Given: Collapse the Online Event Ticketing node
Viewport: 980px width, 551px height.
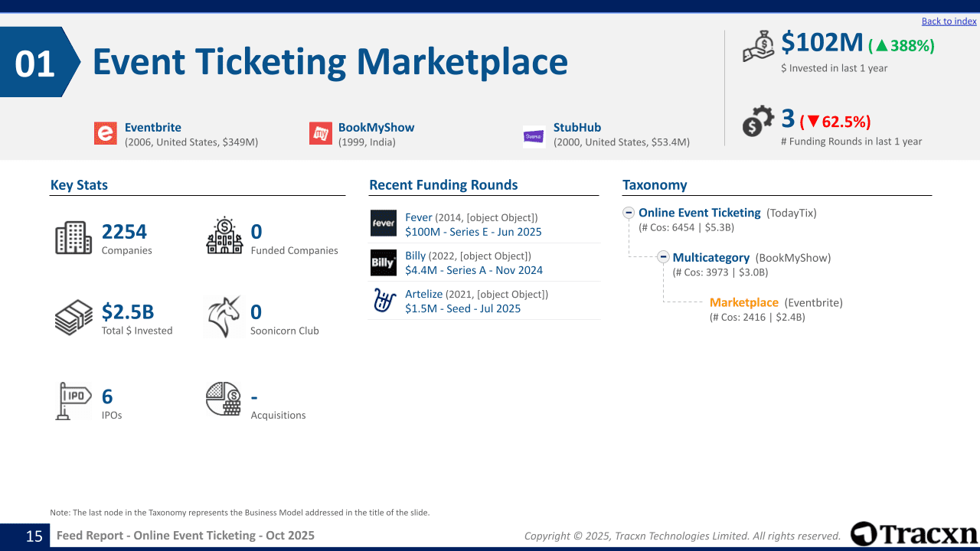Looking at the screenshot, I should 629,213.
